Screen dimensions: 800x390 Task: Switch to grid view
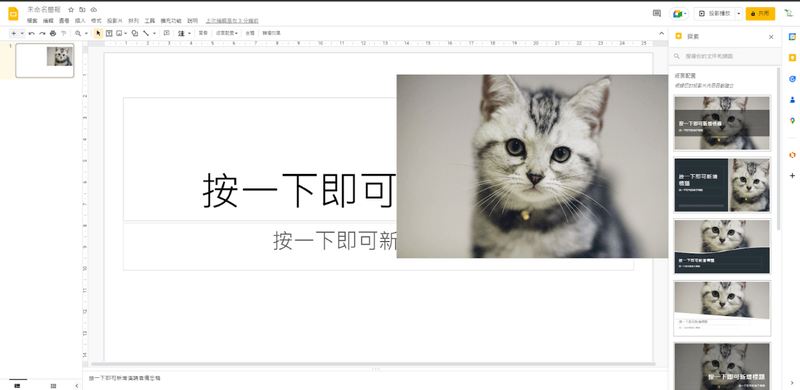tap(53, 385)
